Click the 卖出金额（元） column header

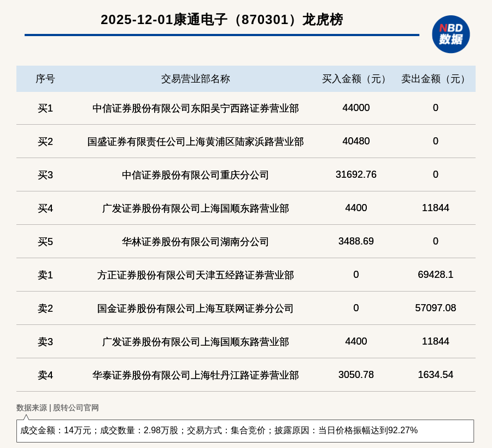click(x=435, y=79)
